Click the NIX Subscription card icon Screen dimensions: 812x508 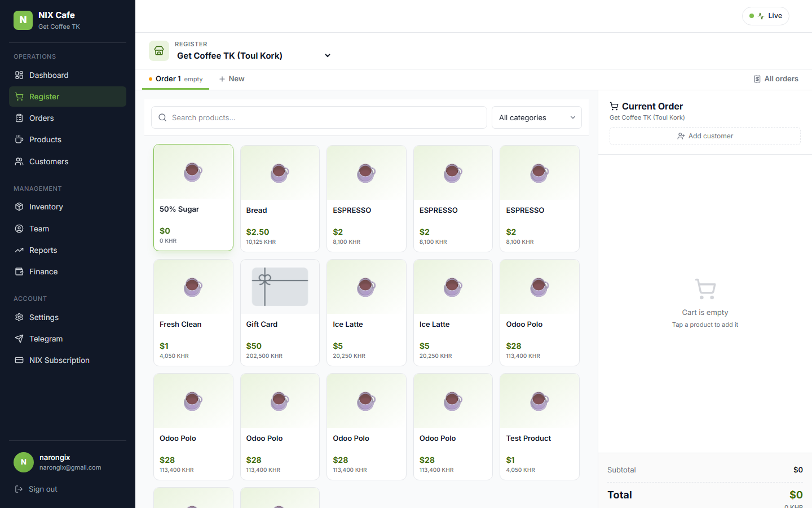(x=19, y=360)
